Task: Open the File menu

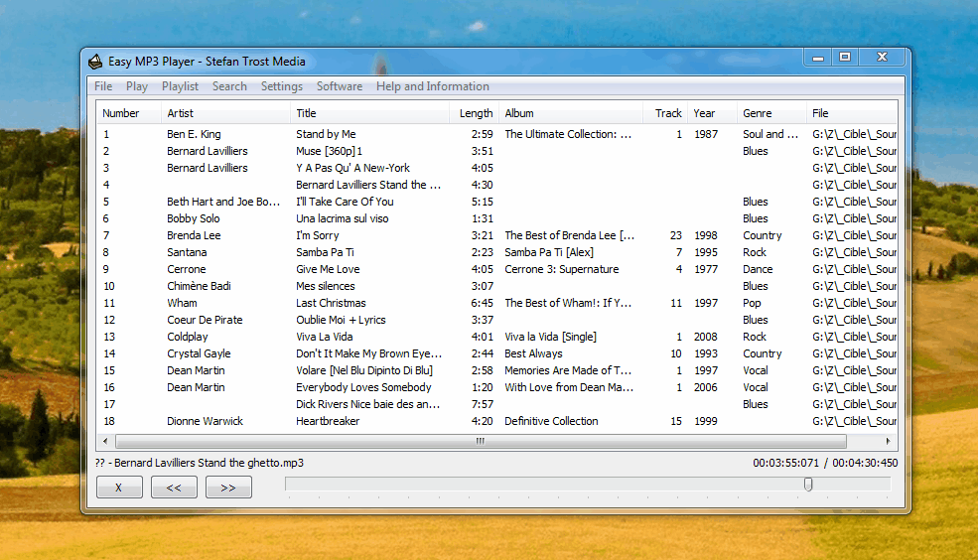Action: (x=103, y=86)
